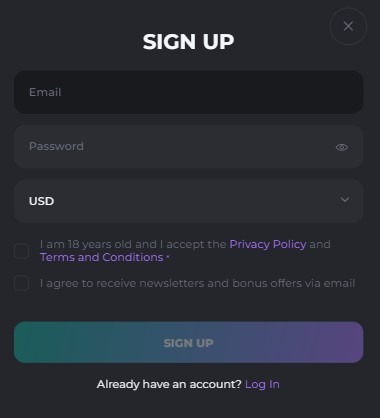
Task: Focus the Password input field
Action: point(189,147)
